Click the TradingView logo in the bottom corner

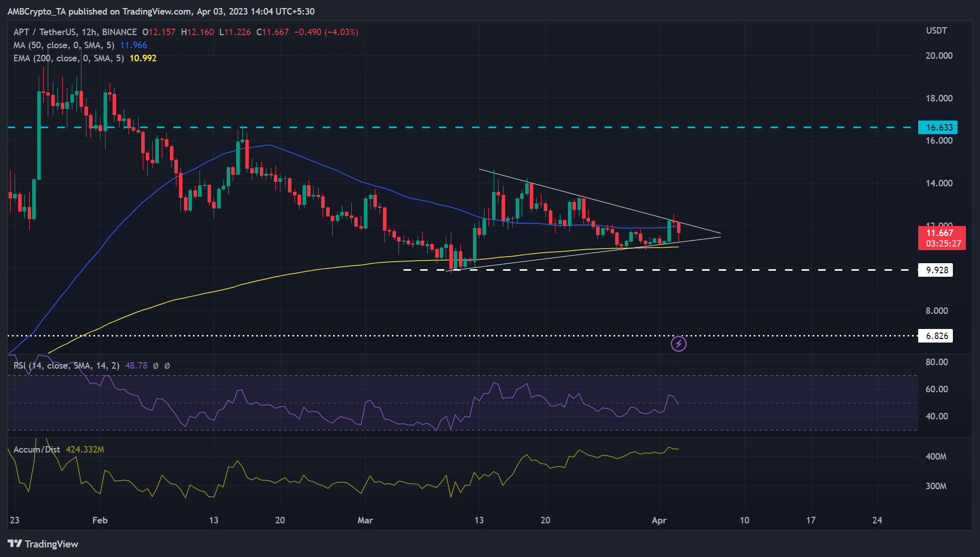tap(43, 544)
